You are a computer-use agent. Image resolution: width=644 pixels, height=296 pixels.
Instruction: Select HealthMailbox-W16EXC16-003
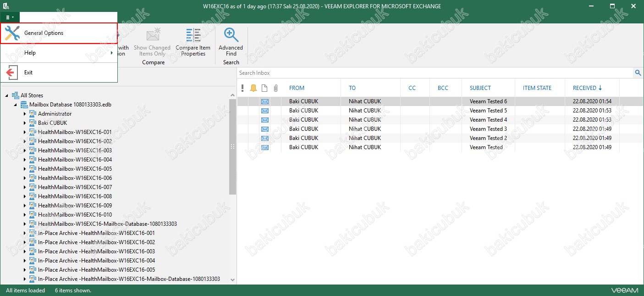click(75, 151)
